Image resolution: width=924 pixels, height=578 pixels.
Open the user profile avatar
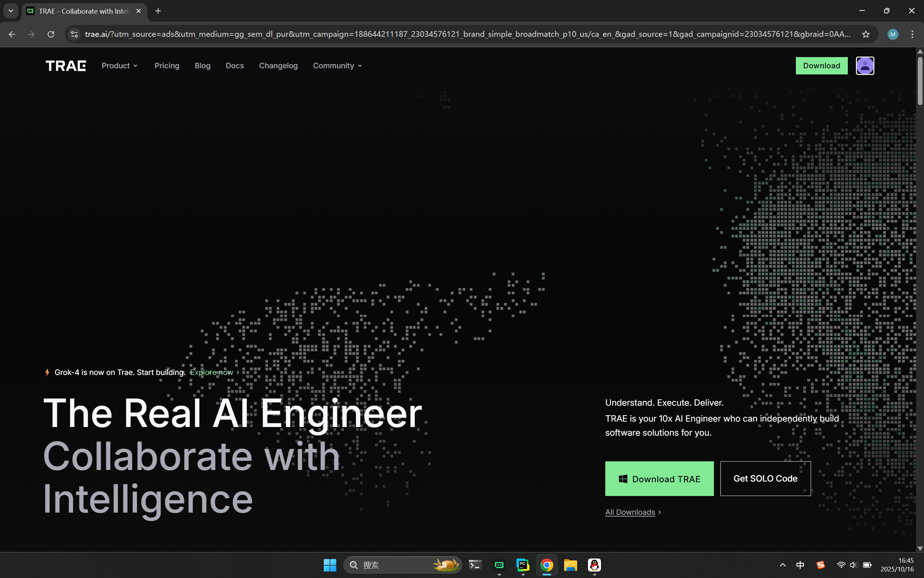tap(865, 66)
